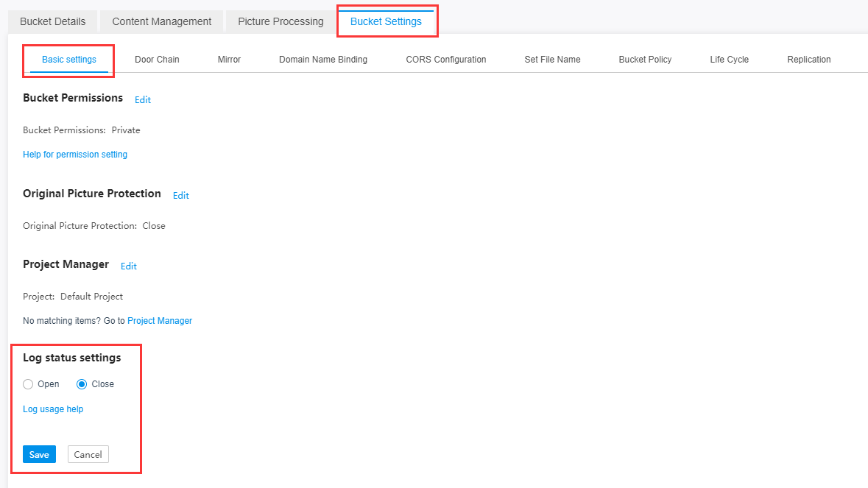Open the Picture Processing tab
Screen dimensions: 868x488
point(280,21)
